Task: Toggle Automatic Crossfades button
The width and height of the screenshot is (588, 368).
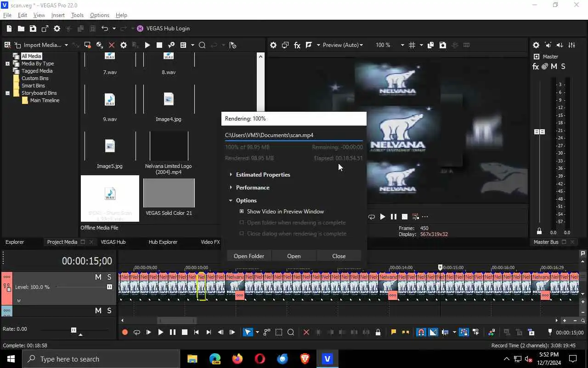Action: point(433,332)
